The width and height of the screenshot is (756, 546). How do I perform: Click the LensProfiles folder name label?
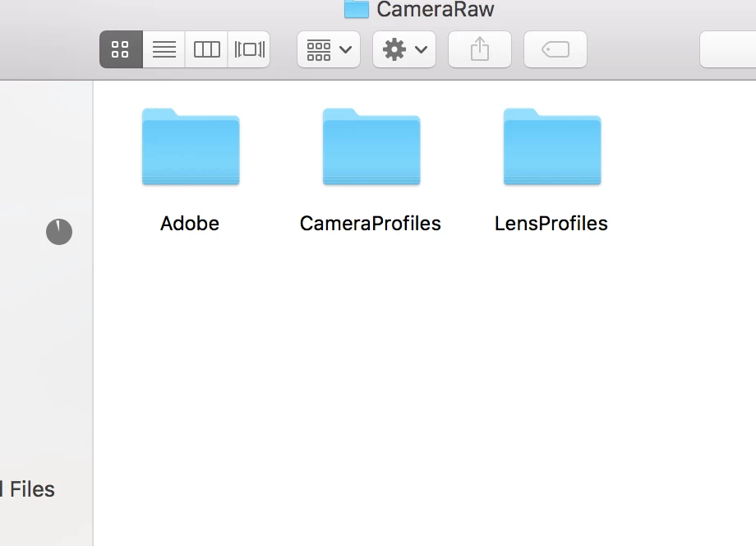coord(551,224)
